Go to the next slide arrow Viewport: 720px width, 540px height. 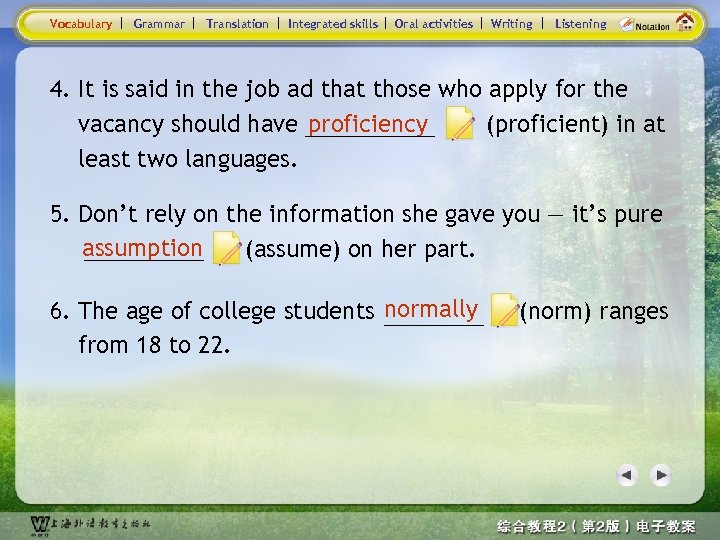coord(661,475)
